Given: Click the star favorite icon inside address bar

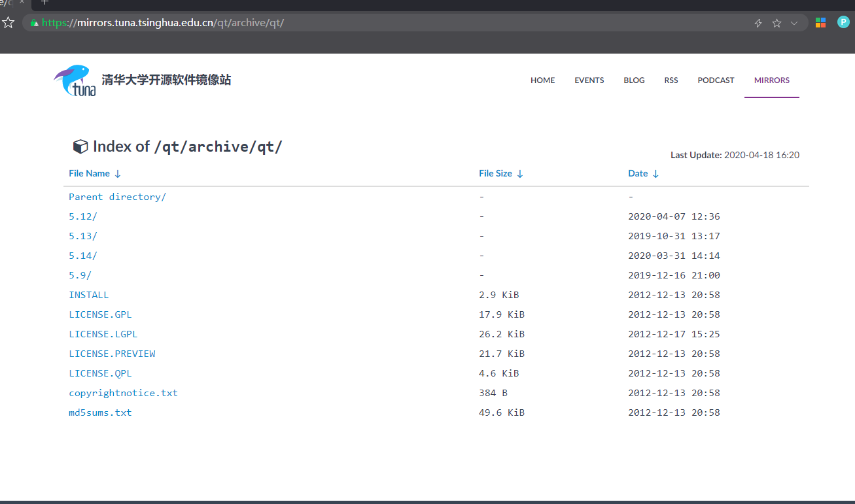Looking at the screenshot, I should pos(776,23).
